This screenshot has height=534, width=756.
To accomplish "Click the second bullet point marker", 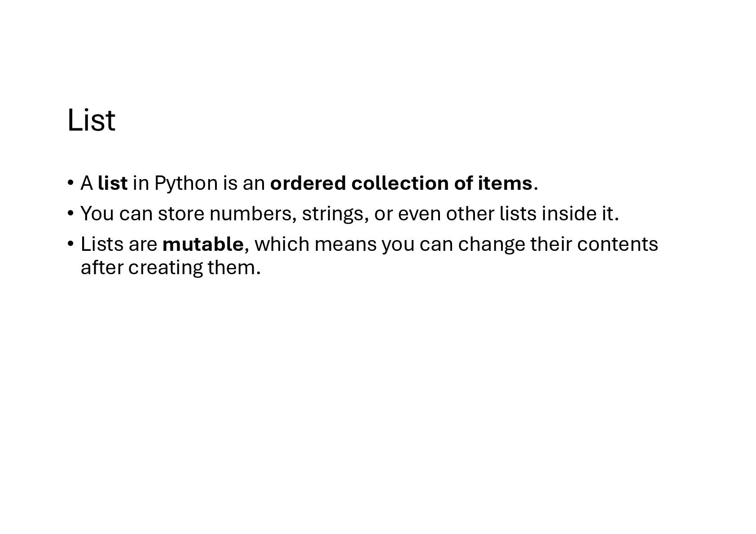I will pyautogui.click(x=70, y=214).
